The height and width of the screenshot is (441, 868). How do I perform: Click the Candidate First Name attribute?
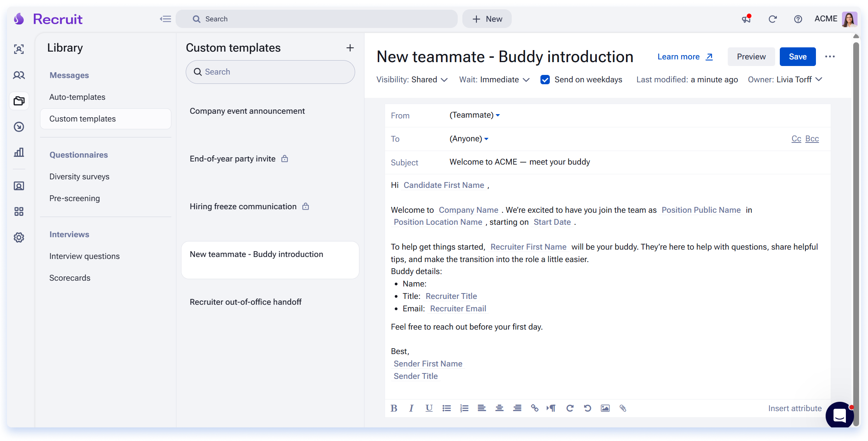coord(444,185)
